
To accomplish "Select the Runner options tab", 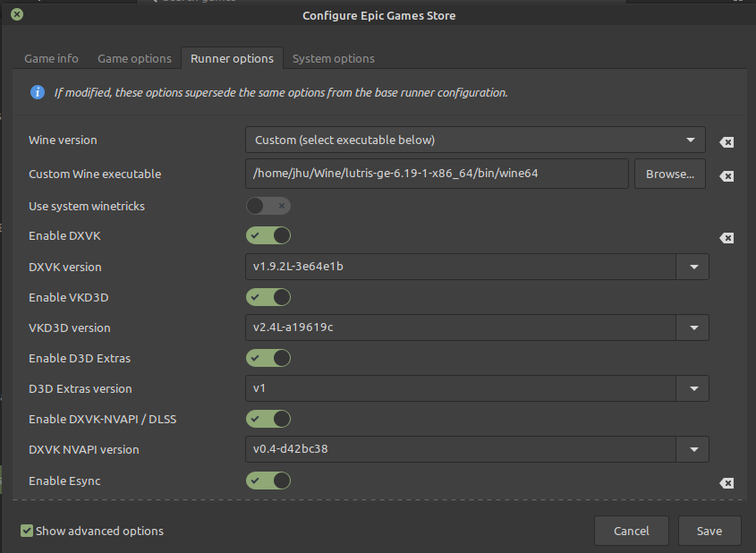I will click(232, 58).
